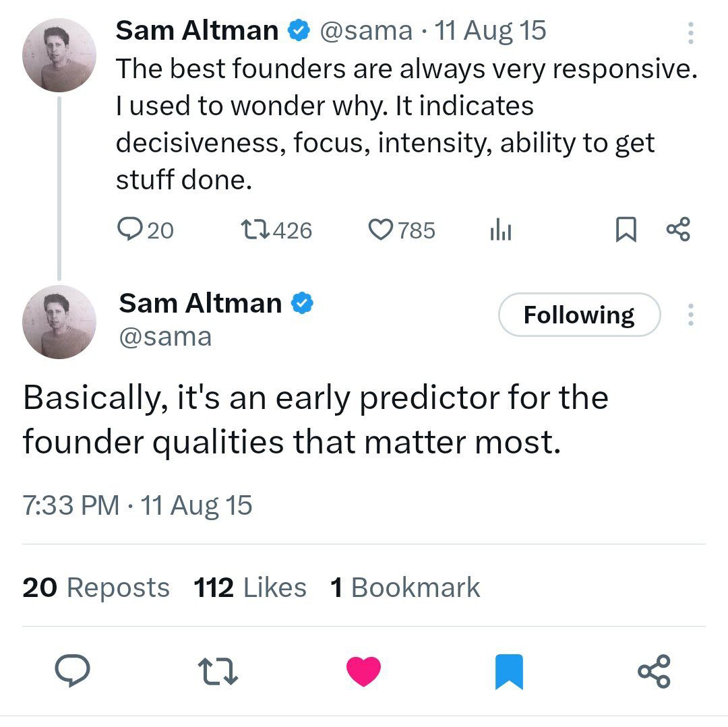
Task: Share the first tweet
Action: click(677, 231)
